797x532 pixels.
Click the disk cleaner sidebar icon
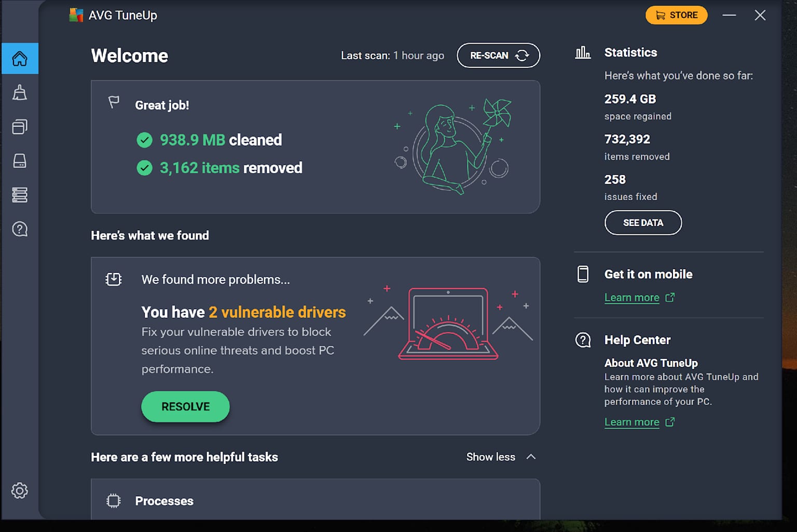[x=20, y=161]
